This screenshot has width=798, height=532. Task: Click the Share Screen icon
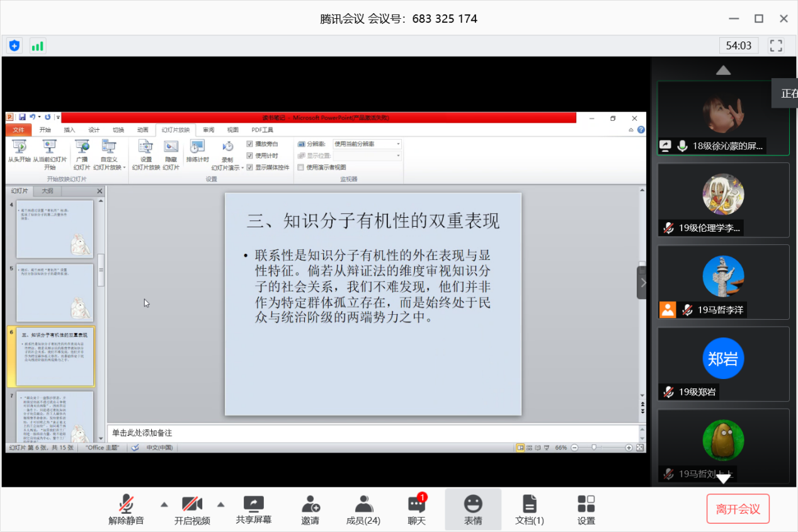(253, 504)
